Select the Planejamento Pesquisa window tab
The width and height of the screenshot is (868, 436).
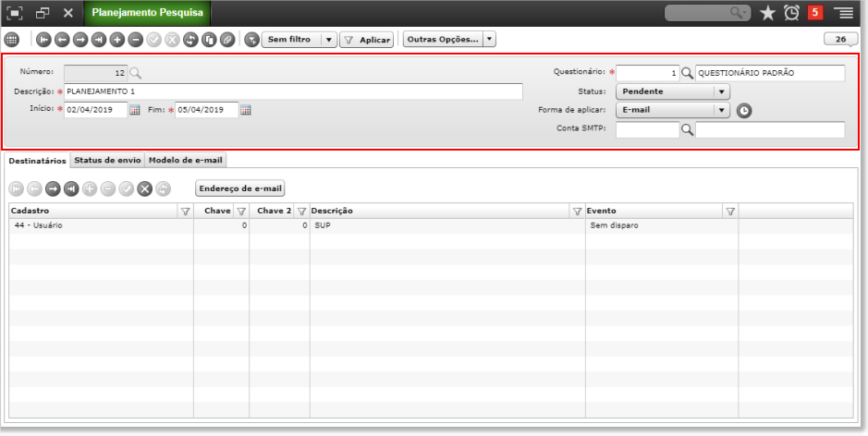[x=147, y=13]
